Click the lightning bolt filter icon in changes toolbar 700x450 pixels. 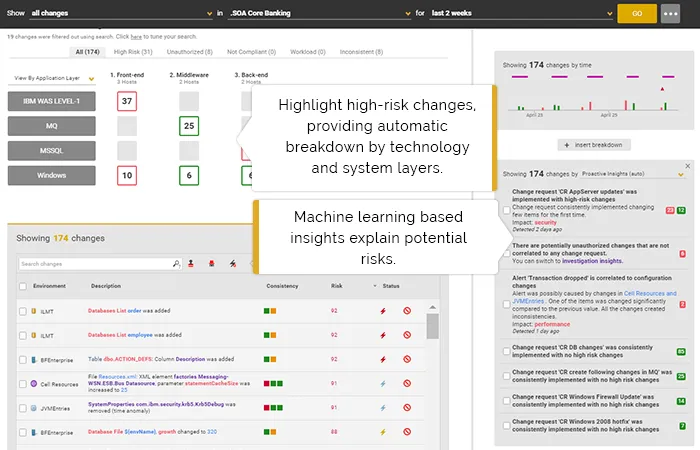tap(232, 264)
